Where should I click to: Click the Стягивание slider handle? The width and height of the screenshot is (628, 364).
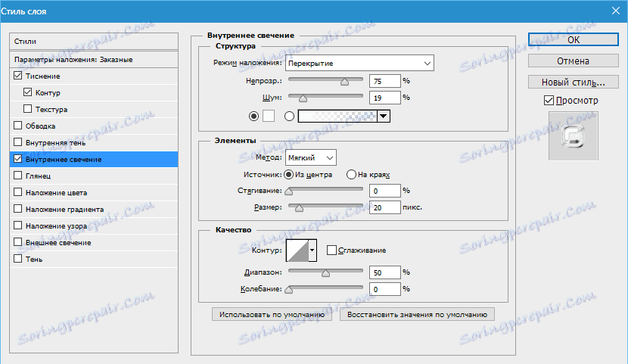point(288,191)
